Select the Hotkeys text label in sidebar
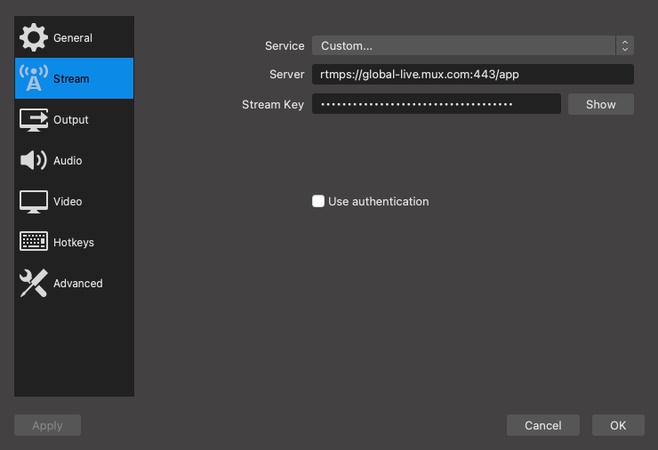 click(x=74, y=243)
